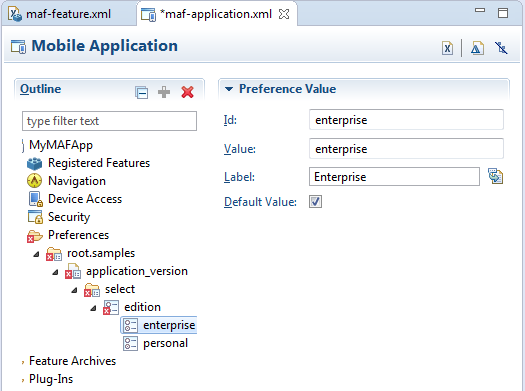The height and width of the screenshot is (391, 525).
Task: Click the collapse all icon in Outline
Action: pos(141,92)
